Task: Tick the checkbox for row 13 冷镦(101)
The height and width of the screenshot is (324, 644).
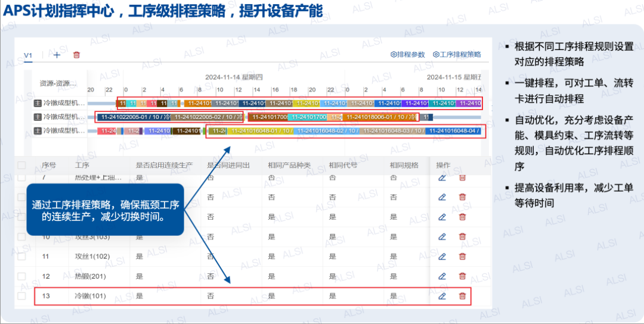Action: (x=22, y=296)
